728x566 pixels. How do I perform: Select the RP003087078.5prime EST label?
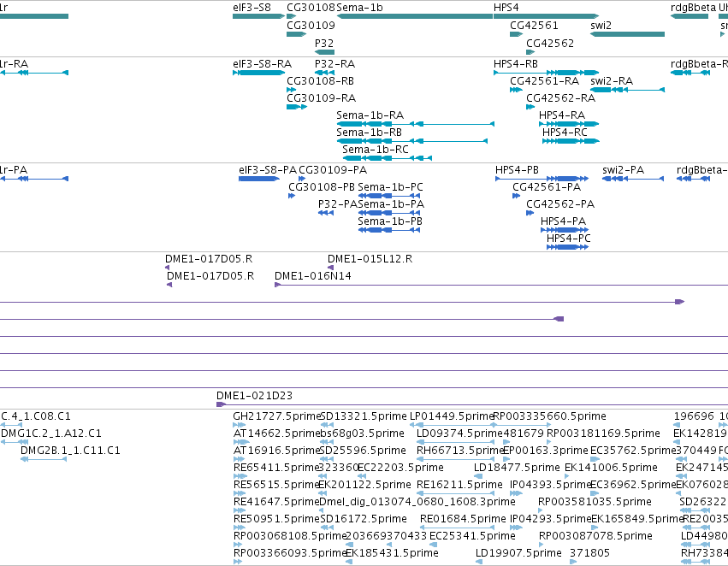(x=595, y=536)
